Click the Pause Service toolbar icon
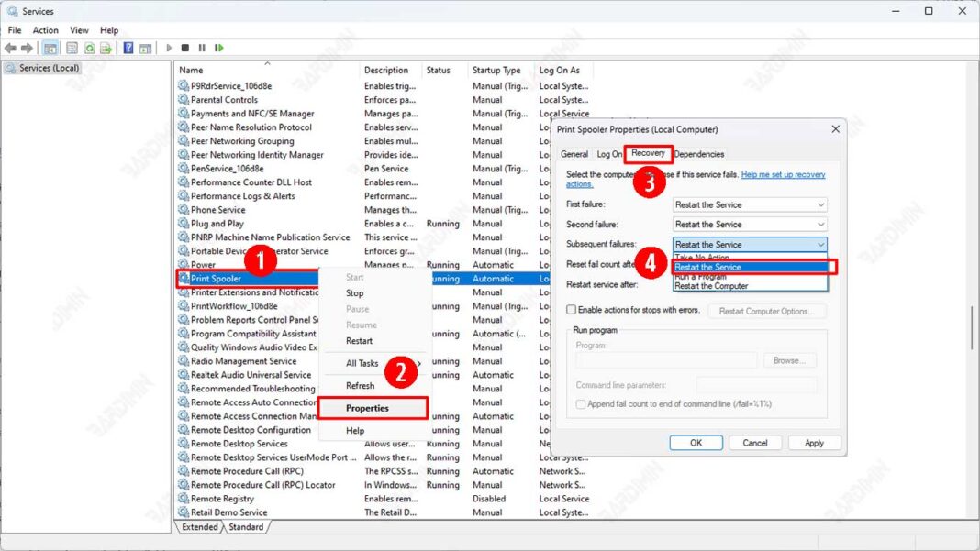 201,48
